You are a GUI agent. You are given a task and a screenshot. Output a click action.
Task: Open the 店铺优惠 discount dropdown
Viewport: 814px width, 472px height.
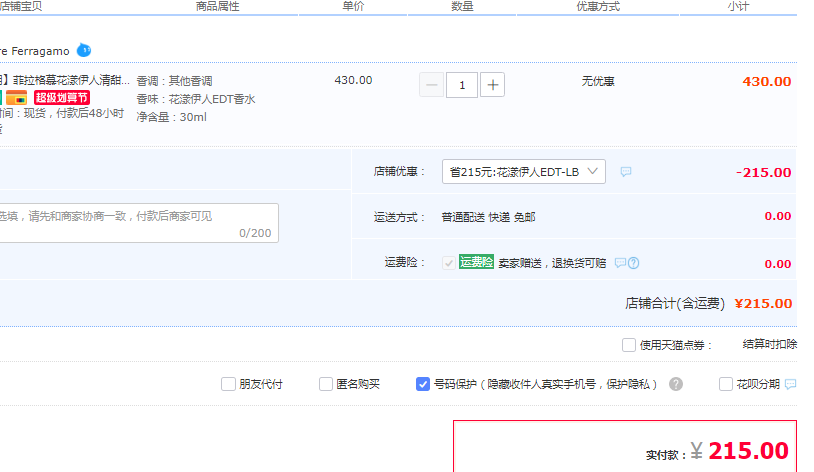point(524,172)
